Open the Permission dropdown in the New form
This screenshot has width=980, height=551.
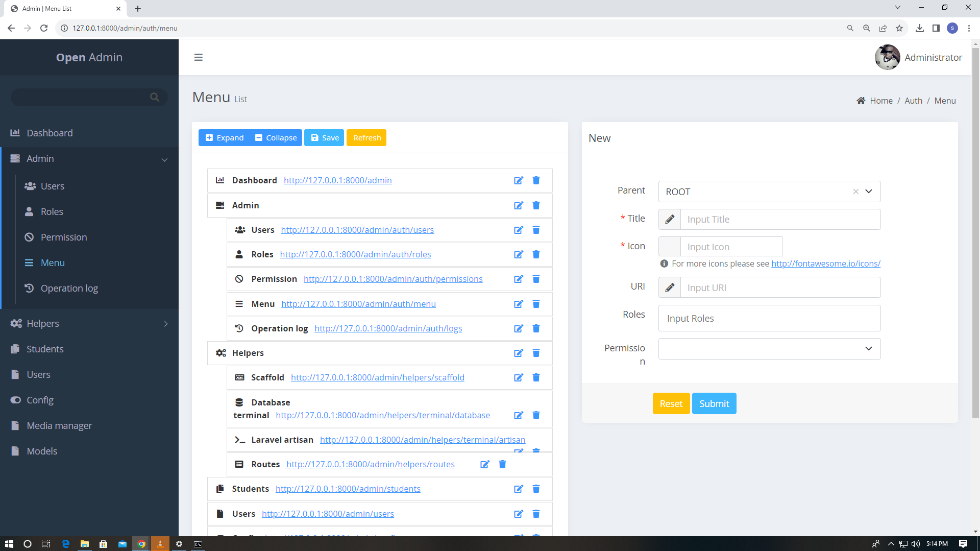click(868, 348)
